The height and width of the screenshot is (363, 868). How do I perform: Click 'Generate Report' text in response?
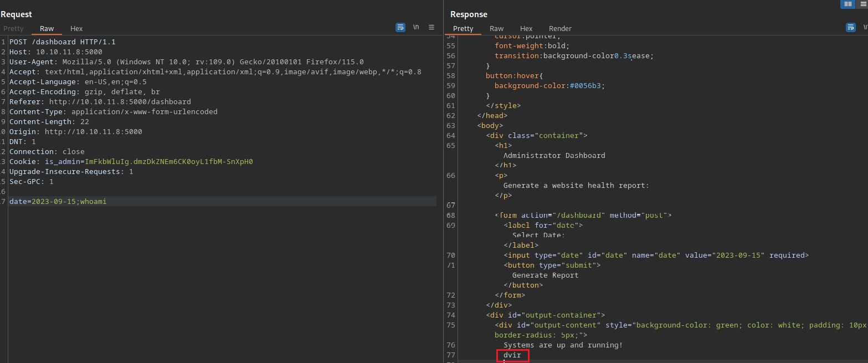[546, 275]
